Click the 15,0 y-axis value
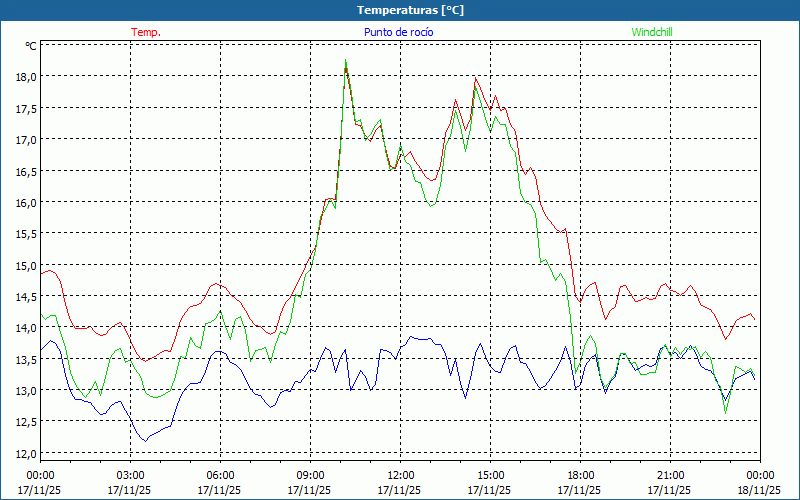Screen dimensions: 800x500 coord(25,265)
